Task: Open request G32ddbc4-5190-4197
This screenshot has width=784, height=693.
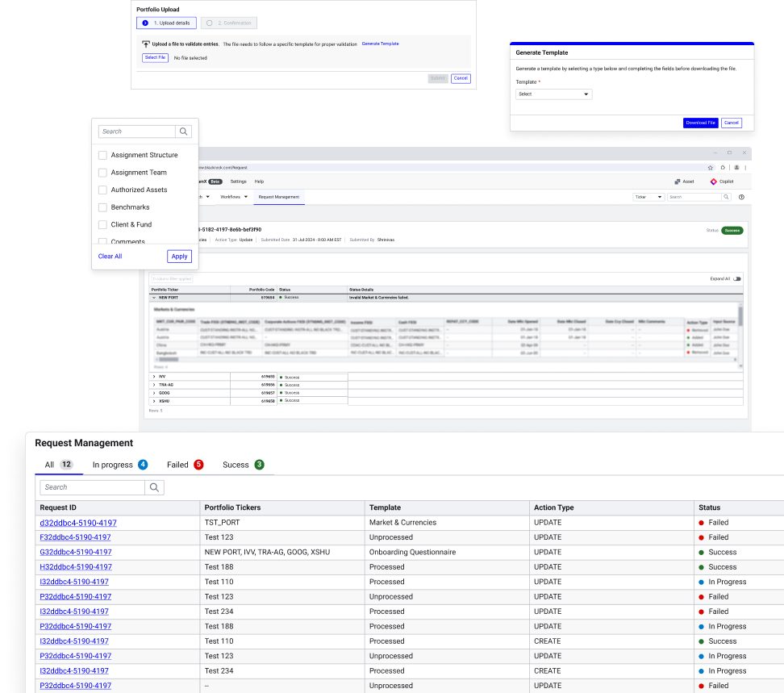Action: pyautogui.click(x=76, y=552)
